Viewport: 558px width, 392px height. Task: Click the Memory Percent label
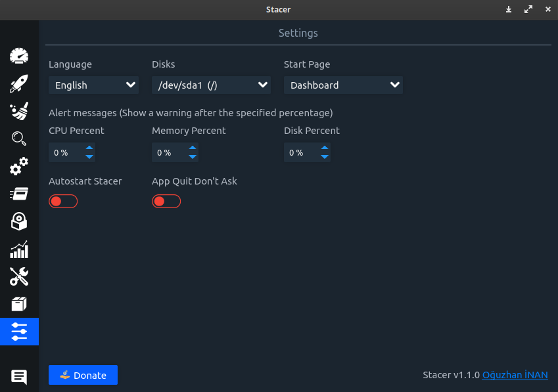click(189, 131)
